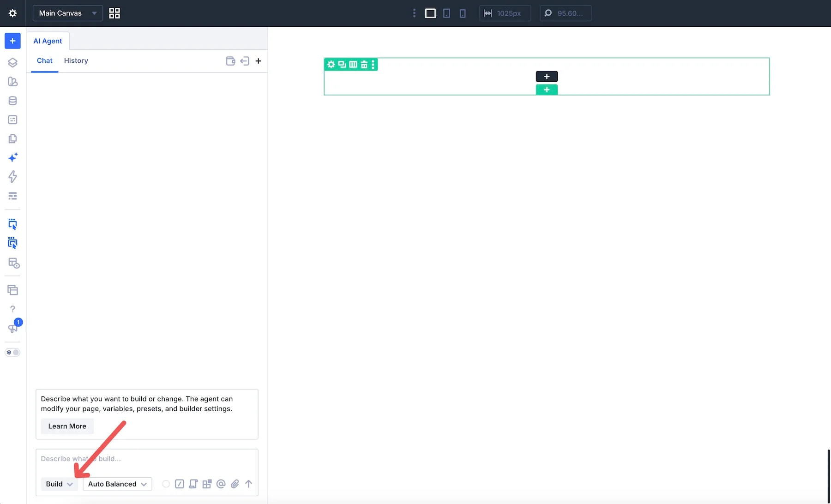Viewport: 831px width, 504px height.
Task: Open the Layers panel icon
Action: (x=12, y=62)
